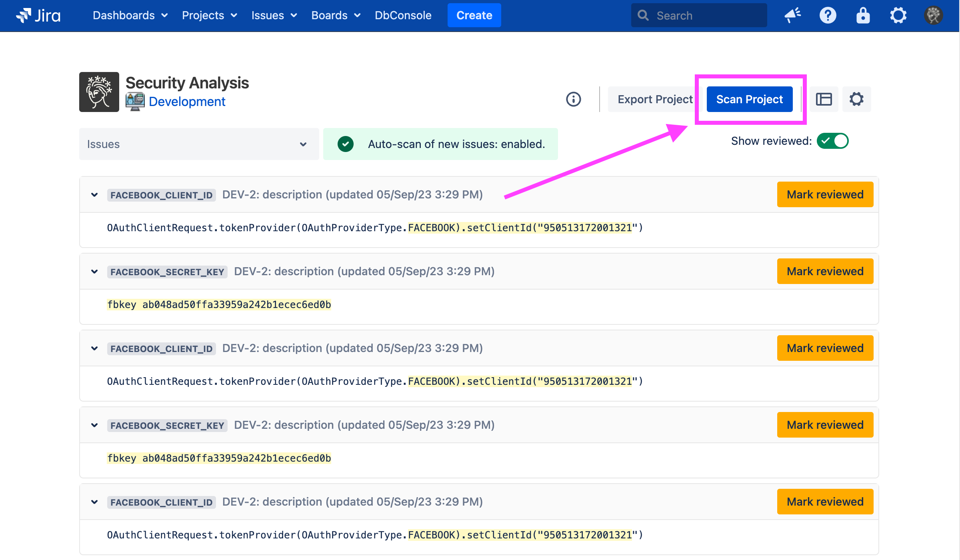Collapse the first FACEBOOK_CLIENT_ID finding

click(x=94, y=195)
